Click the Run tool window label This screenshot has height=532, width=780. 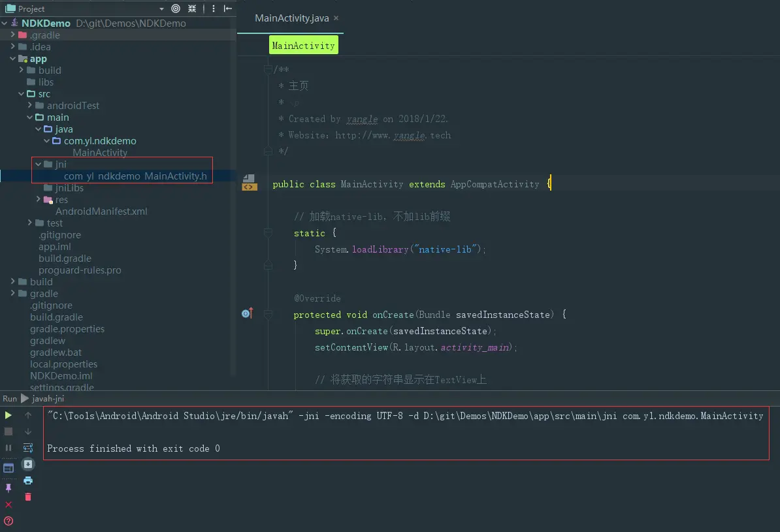9,399
